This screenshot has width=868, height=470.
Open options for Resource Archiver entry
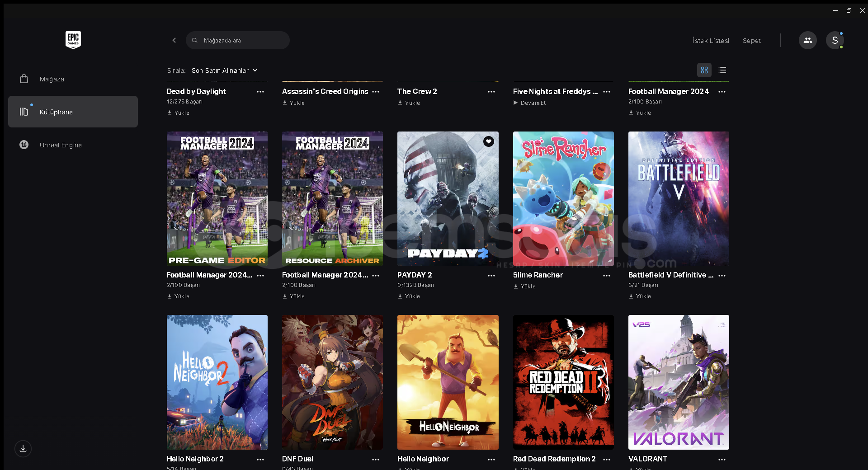point(376,275)
